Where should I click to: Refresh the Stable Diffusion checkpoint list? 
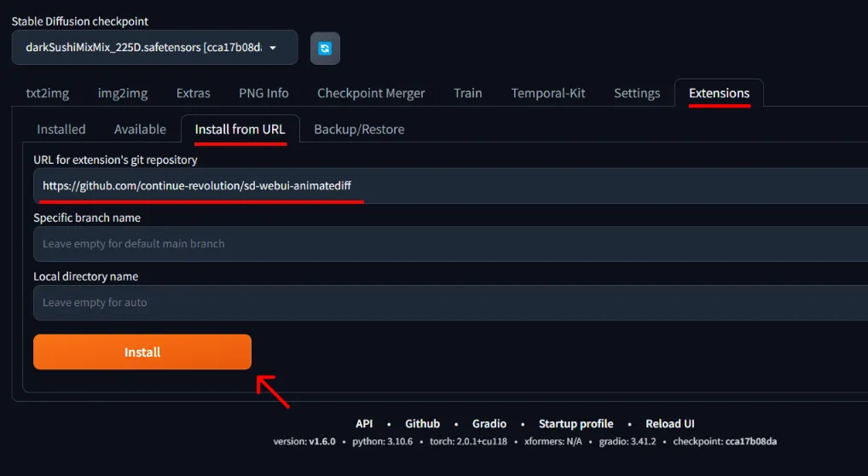click(x=325, y=49)
